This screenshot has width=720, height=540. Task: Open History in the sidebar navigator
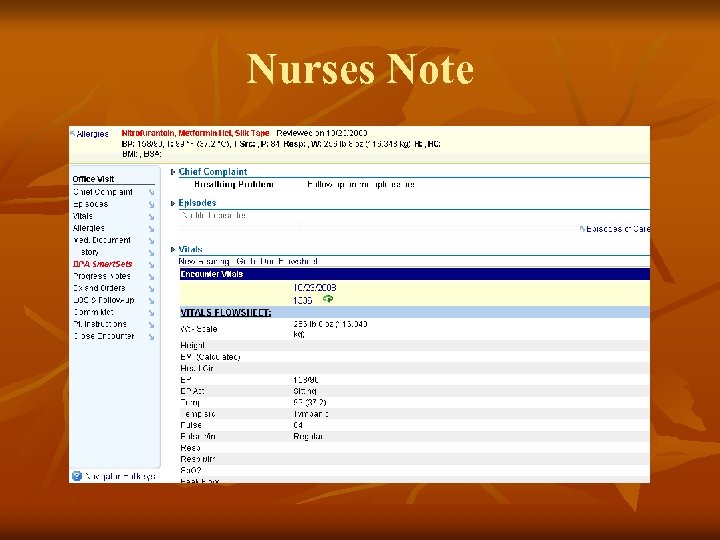tap(89, 252)
